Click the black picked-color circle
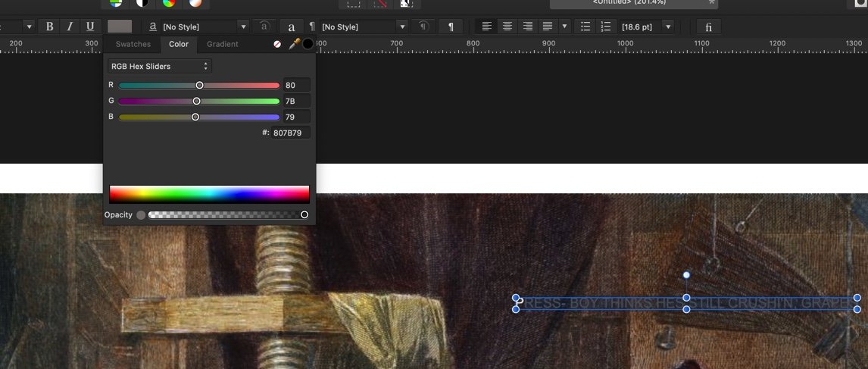 [308, 44]
